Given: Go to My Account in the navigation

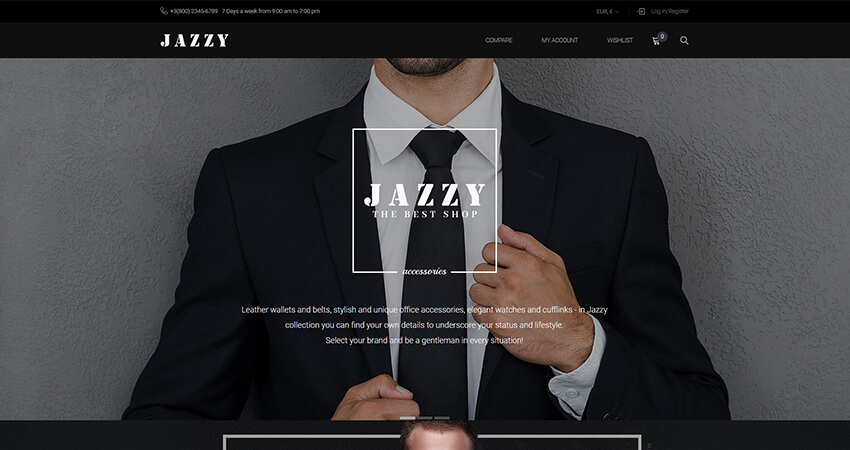Looking at the screenshot, I should [x=559, y=40].
